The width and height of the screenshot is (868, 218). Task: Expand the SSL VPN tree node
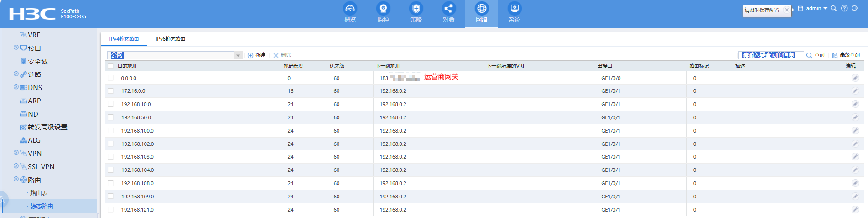click(16, 166)
